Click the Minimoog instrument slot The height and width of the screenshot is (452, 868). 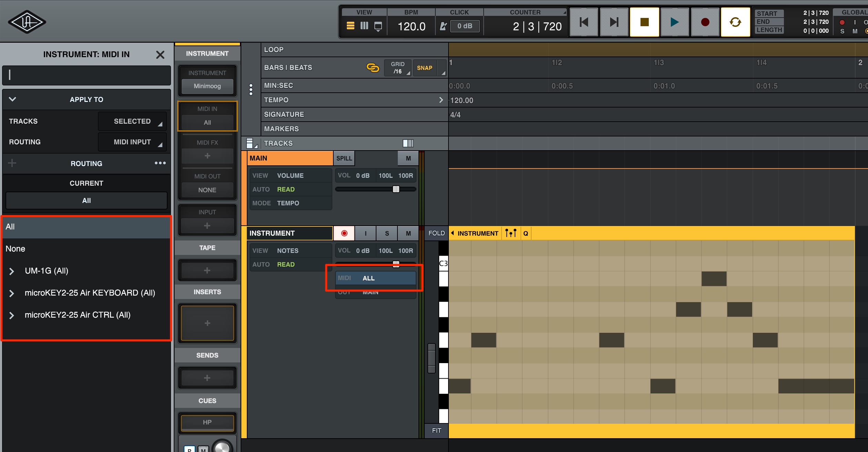(x=207, y=86)
